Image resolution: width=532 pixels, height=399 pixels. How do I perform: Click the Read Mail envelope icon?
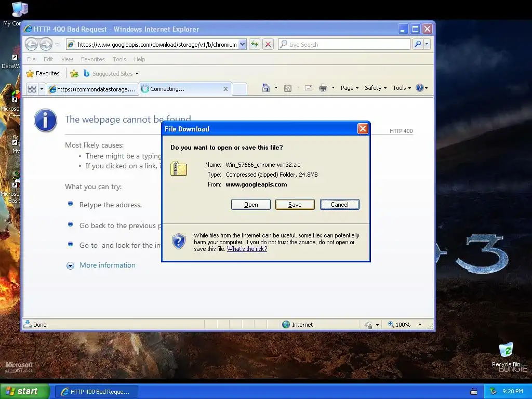[x=309, y=88]
